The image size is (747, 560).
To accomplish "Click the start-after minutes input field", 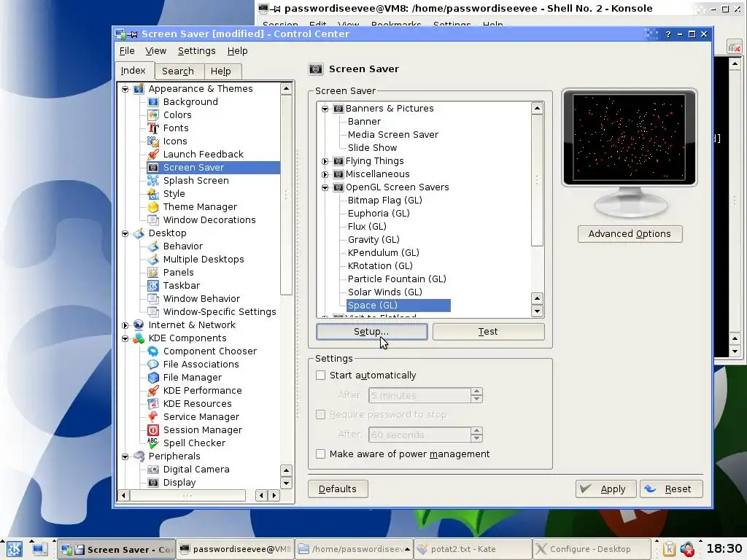I will click(x=419, y=395).
